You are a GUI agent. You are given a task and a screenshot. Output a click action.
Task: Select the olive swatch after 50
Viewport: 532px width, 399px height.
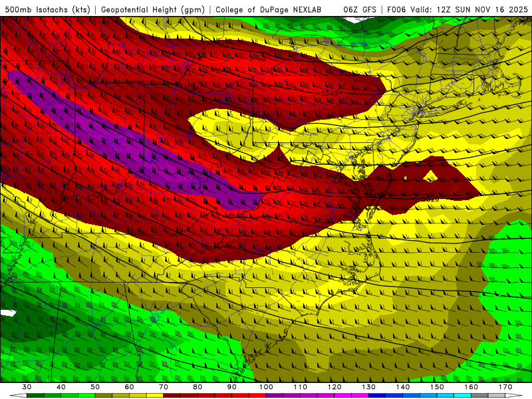(x=104, y=396)
